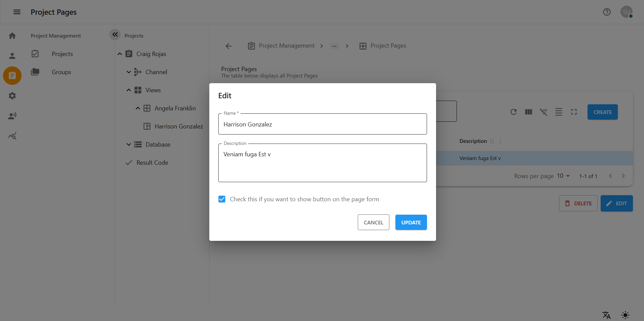
Task: Click the hamburger menu icon
Action: tap(17, 12)
